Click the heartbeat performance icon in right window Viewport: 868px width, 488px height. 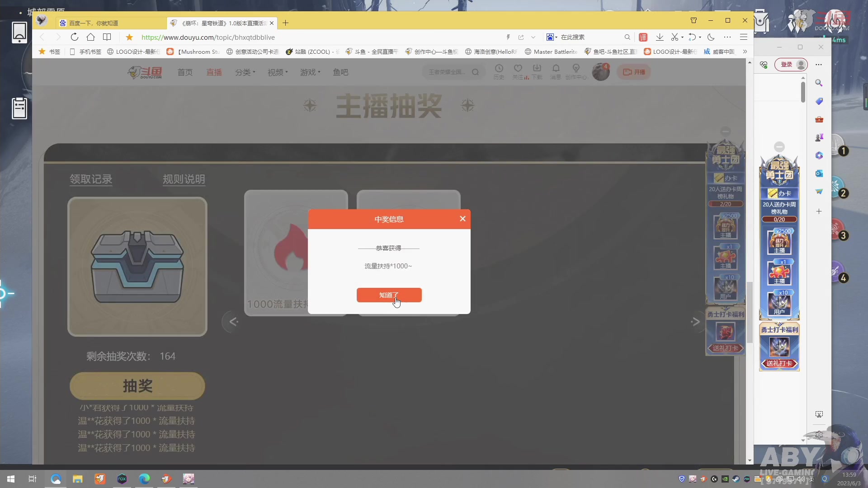tap(764, 65)
